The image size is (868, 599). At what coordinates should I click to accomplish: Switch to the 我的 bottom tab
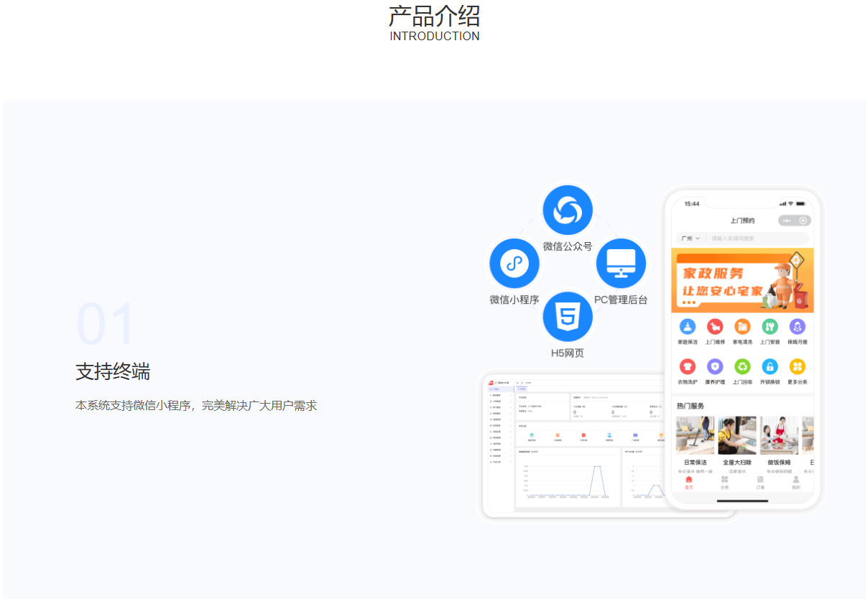(x=795, y=483)
